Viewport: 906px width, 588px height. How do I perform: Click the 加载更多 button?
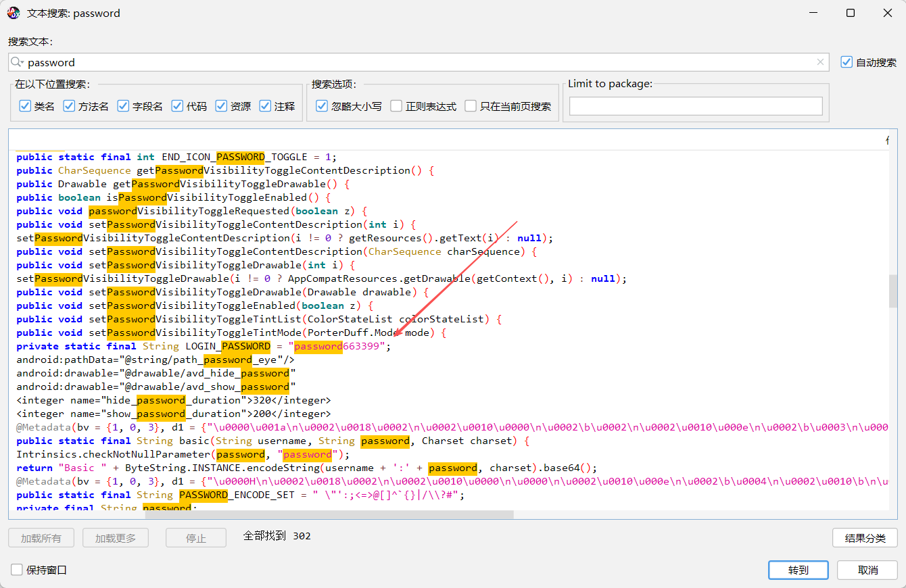pos(116,538)
